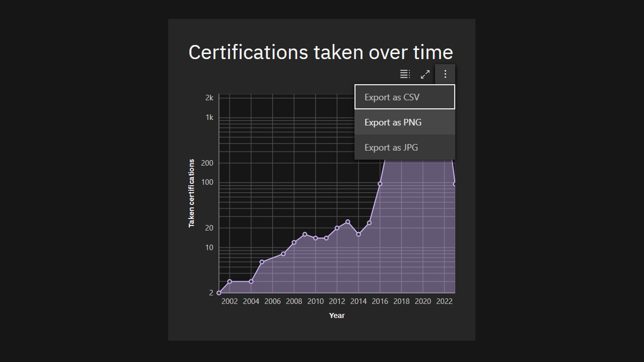Click the rightmost data point on chart edge
644x362 pixels.
point(454,184)
